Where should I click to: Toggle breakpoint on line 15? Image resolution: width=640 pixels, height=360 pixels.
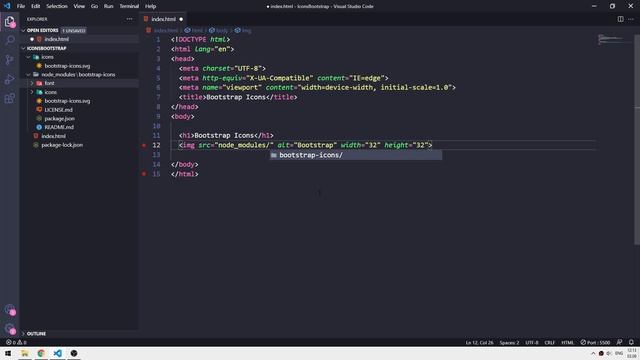coord(144,174)
